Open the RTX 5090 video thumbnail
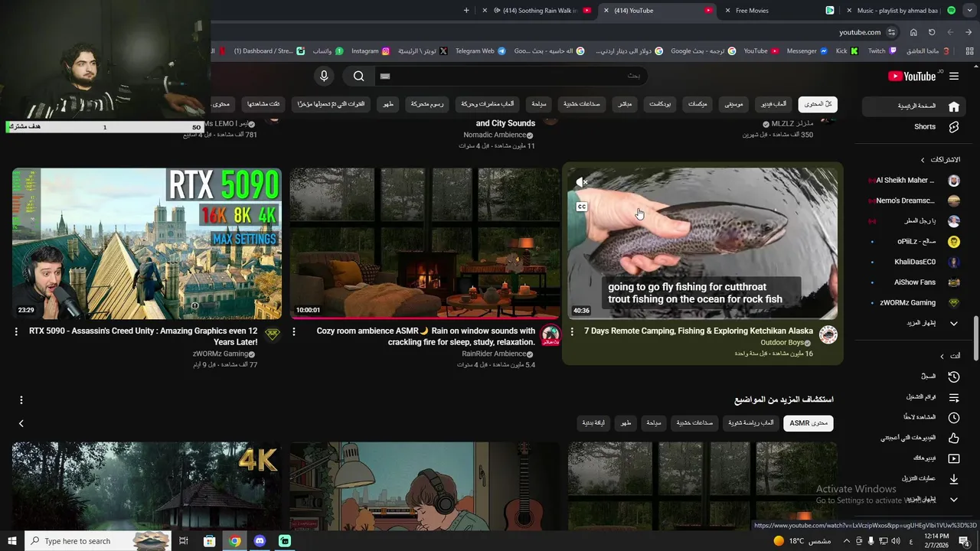Image resolution: width=980 pixels, height=551 pixels. tap(147, 244)
